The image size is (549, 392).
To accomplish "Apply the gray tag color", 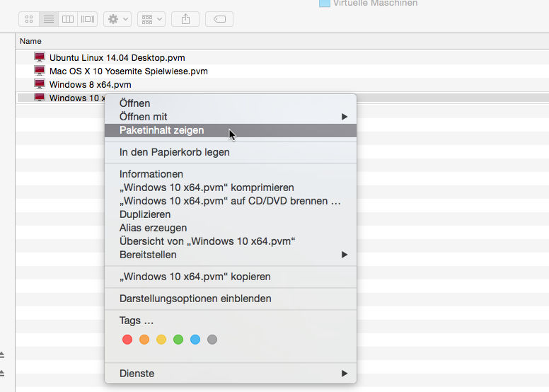I will coord(212,340).
